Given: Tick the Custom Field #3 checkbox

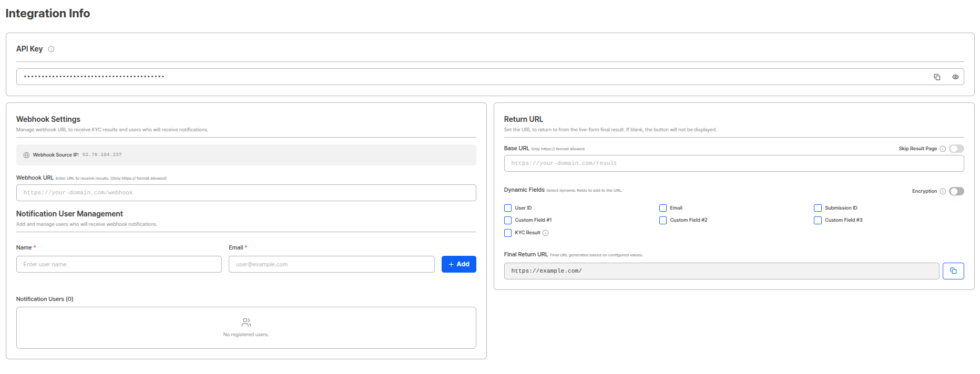Looking at the screenshot, I should pos(818,221).
